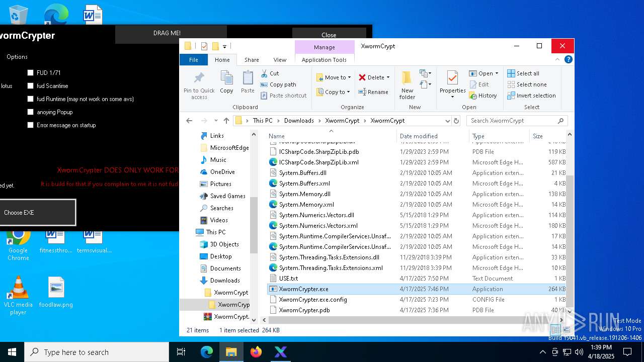Open the Move to dropdown

point(334,77)
